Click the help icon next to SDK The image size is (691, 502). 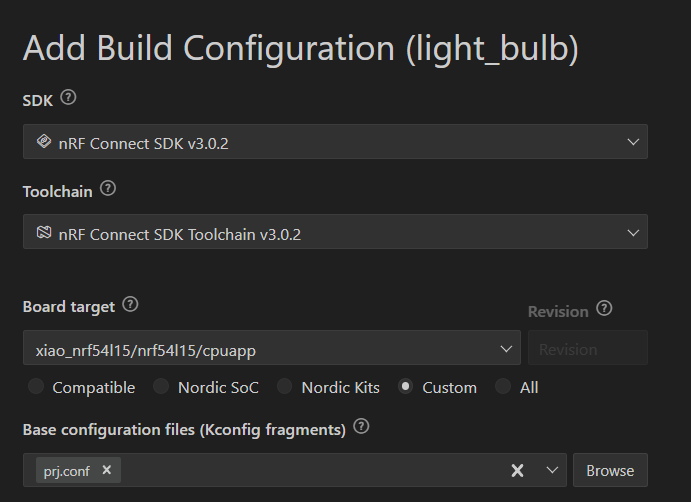[x=68, y=97]
